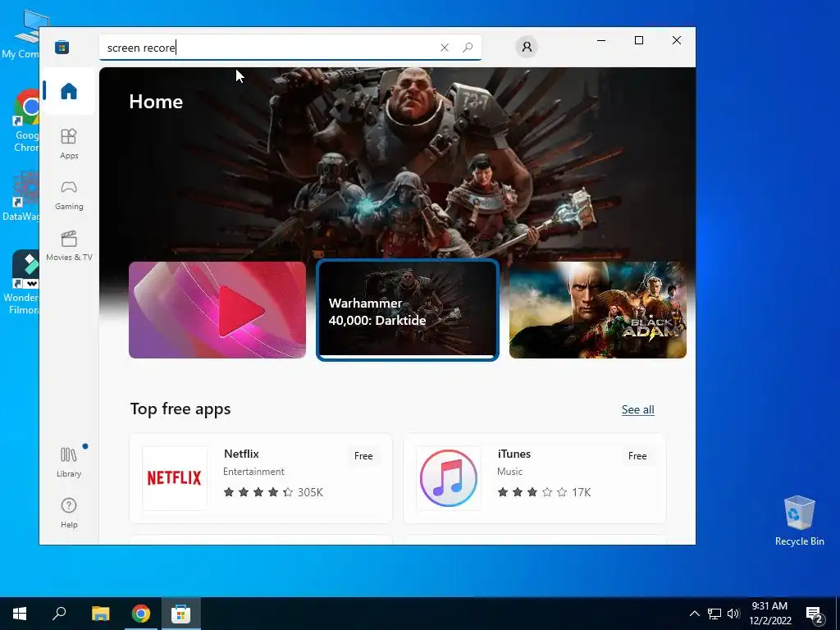Screen dimensions: 840x630
Task: Open the pink play-button promo tile
Action: [217, 309]
